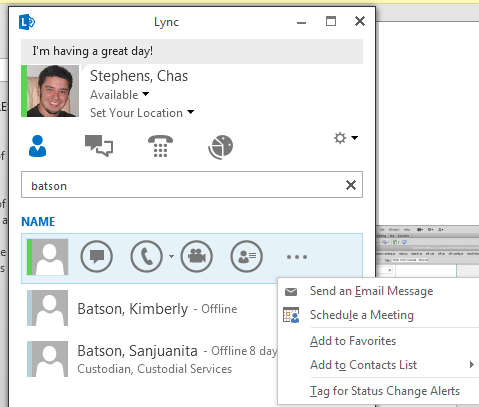View the selected contact's contact card

click(x=247, y=257)
